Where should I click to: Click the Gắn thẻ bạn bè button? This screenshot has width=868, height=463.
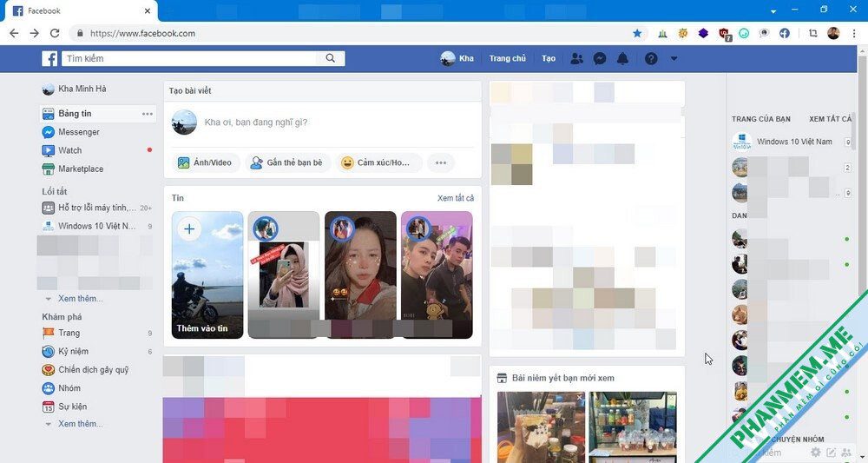[x=286, y=162]
